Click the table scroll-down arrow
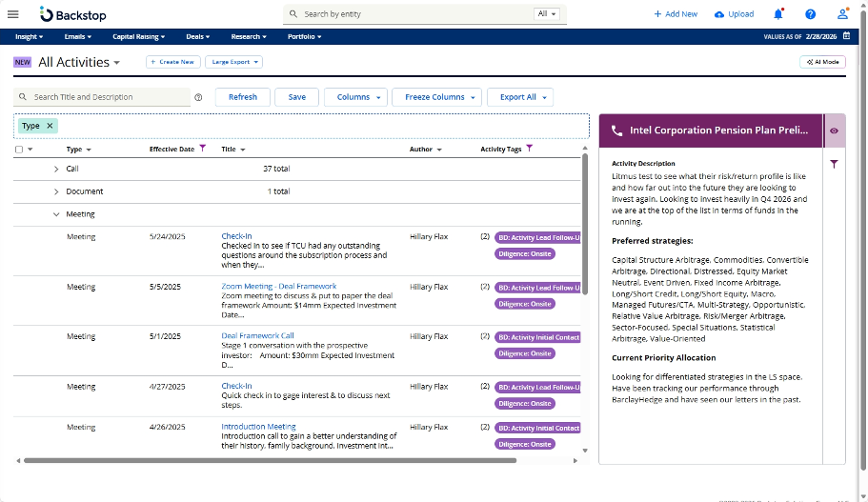The height and width of the screenshot is (502, 868). pyautogui.click(x=585, y=452)
